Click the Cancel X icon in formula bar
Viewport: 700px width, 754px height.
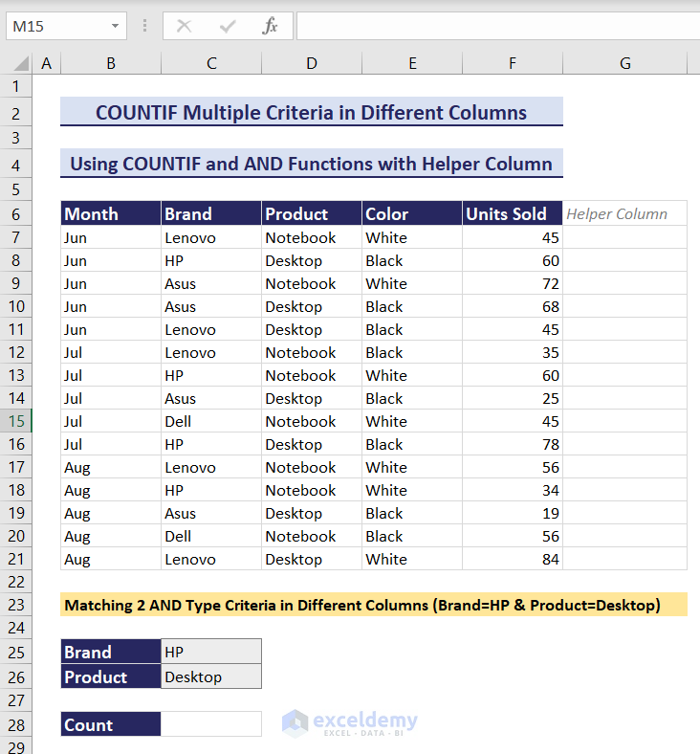pos(184,26)
